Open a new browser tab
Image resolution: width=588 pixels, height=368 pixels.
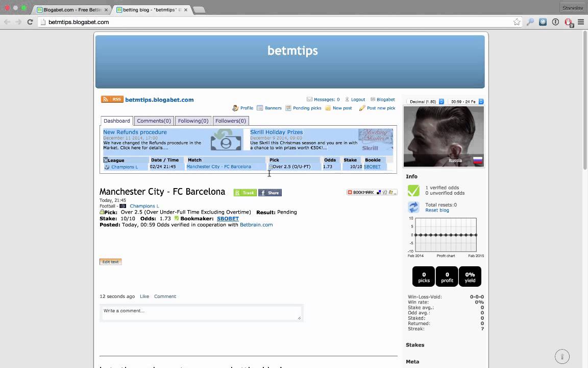199,10
